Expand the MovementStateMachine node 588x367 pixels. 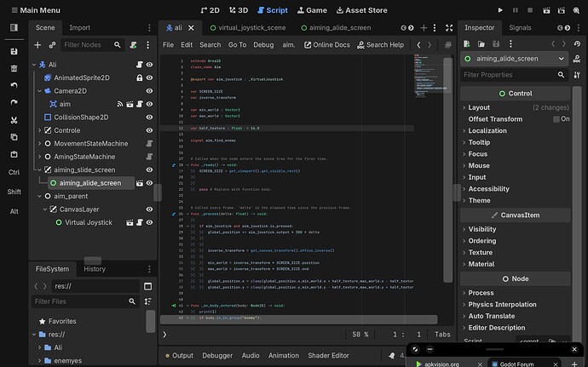tap(39, 143)
